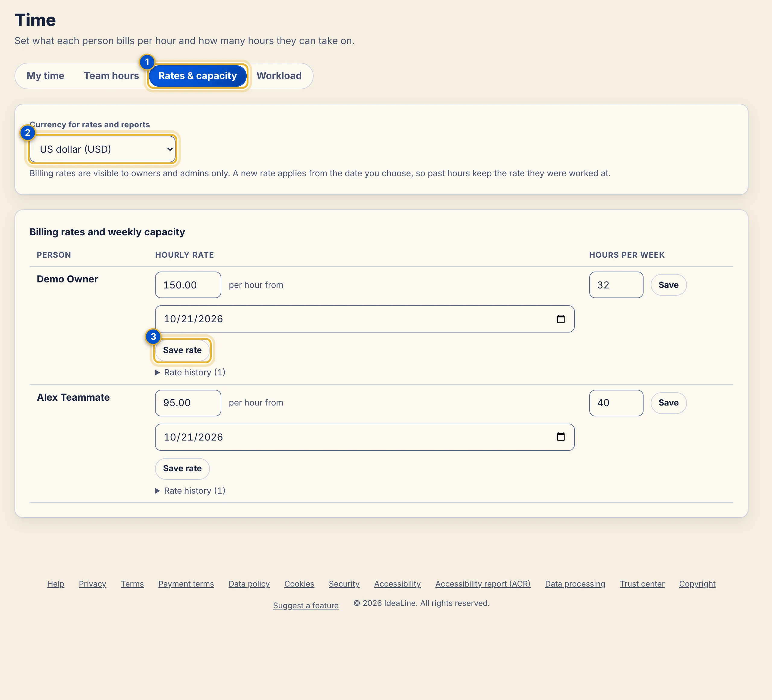Screen dimensions: 772x700
Task: Click the Suggest a feature link
Action: point(305,605)
